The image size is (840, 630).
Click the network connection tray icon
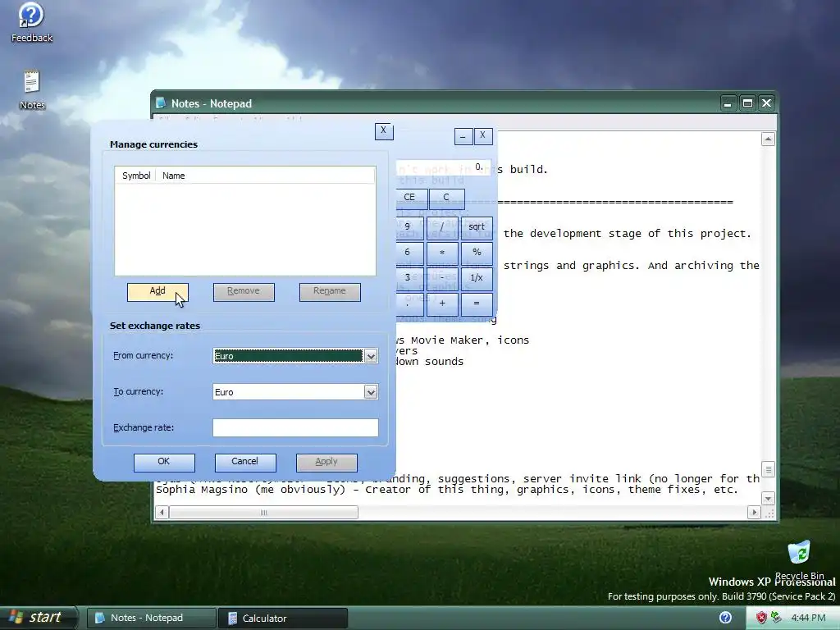point(776,618)
